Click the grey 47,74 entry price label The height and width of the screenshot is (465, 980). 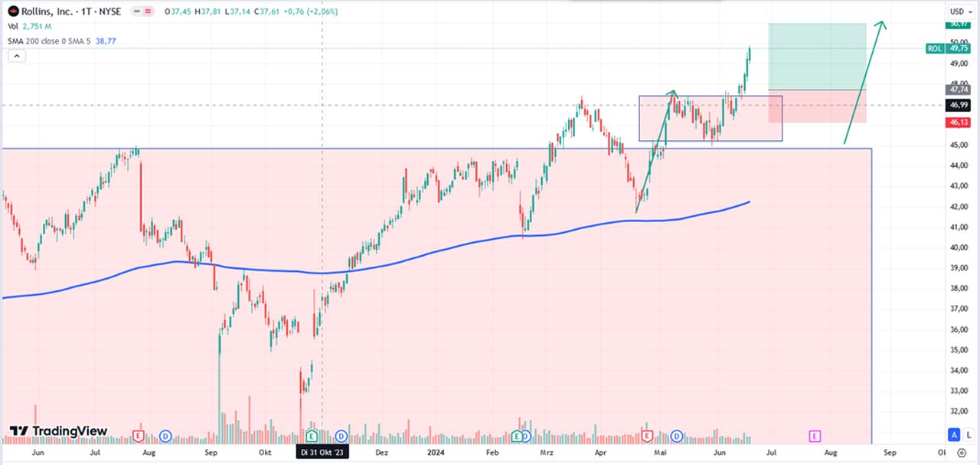(959, 90)
